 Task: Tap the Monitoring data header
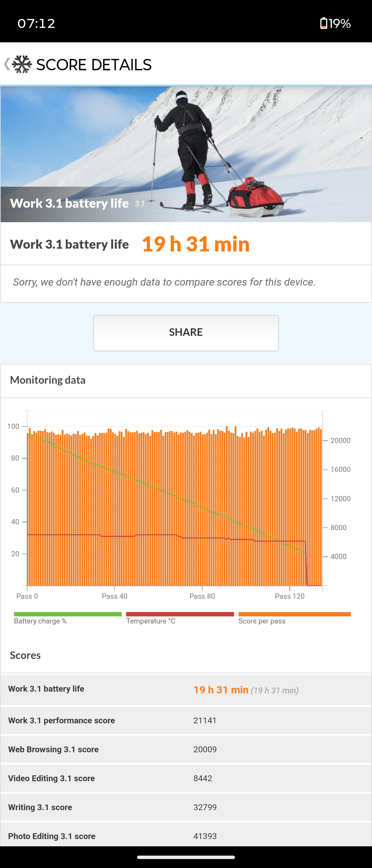click(48, 380)
